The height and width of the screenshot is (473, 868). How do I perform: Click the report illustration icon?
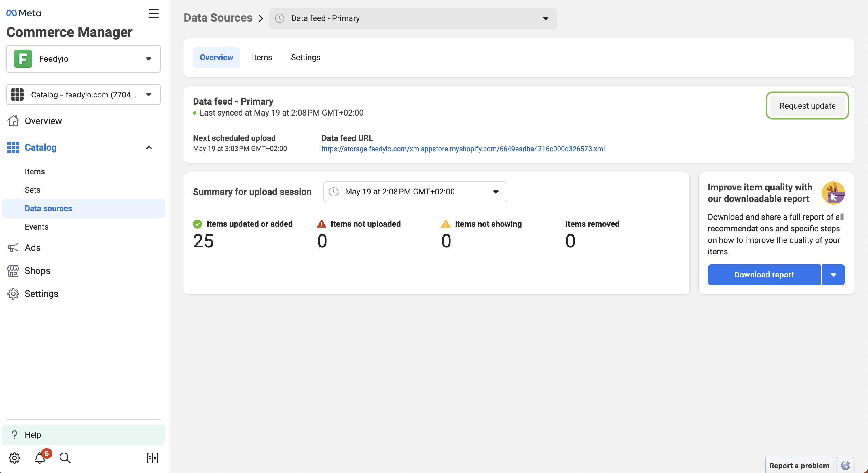[x=833, y=193]
